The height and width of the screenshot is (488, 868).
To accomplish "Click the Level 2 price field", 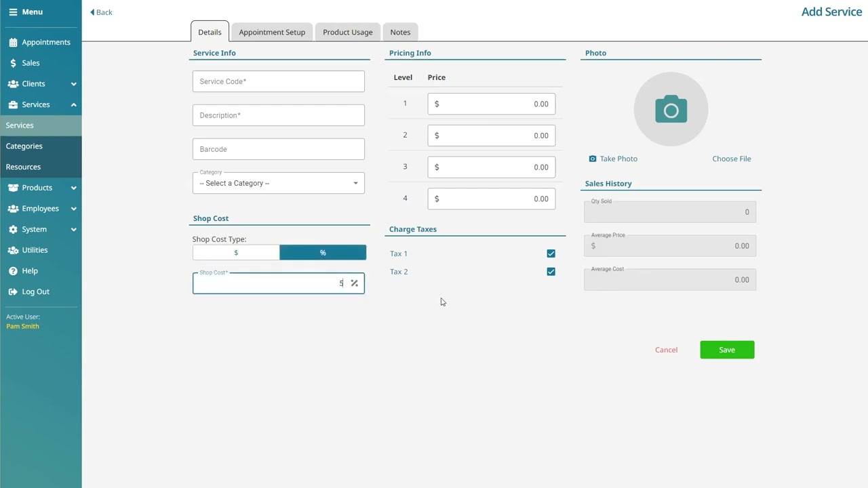I will [492, 136].
